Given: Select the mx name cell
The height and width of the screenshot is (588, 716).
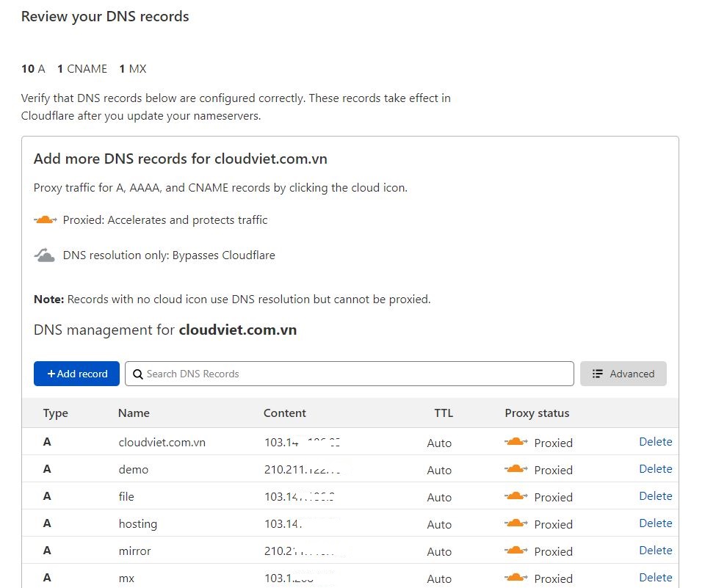Looking at the screenshot, I should pyautogui.click(x=126, y=578).
